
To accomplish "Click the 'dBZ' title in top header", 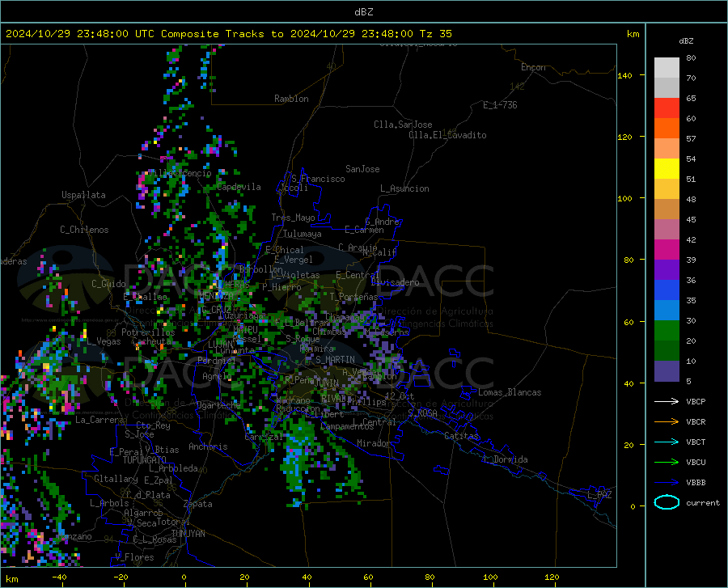I will [363, 12].
